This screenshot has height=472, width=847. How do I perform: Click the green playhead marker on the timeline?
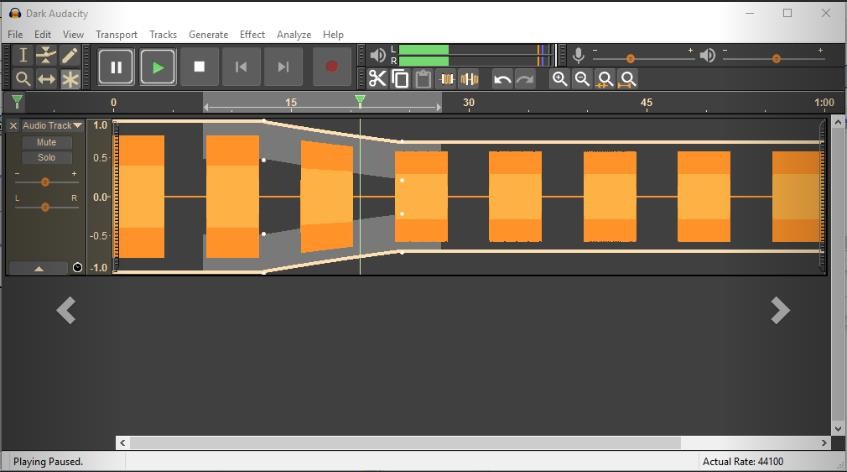coord(360,101)
